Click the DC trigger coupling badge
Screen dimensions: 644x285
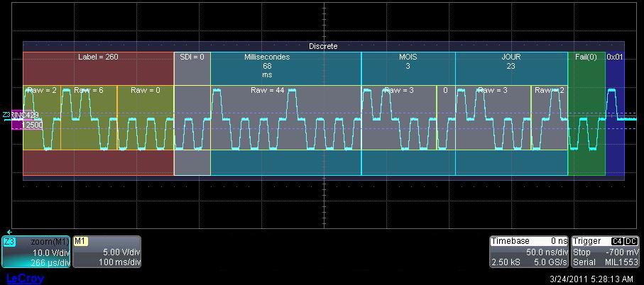coord(631,242)
